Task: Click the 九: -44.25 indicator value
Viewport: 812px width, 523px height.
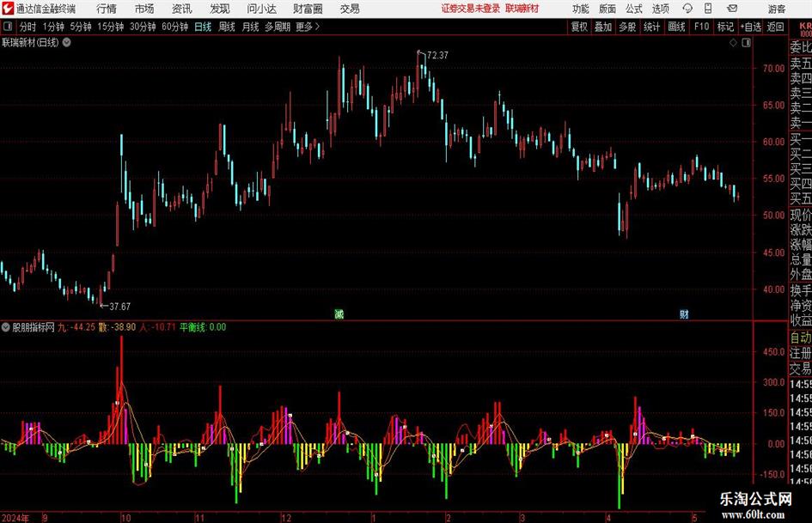Action: (x=76, y=327)
